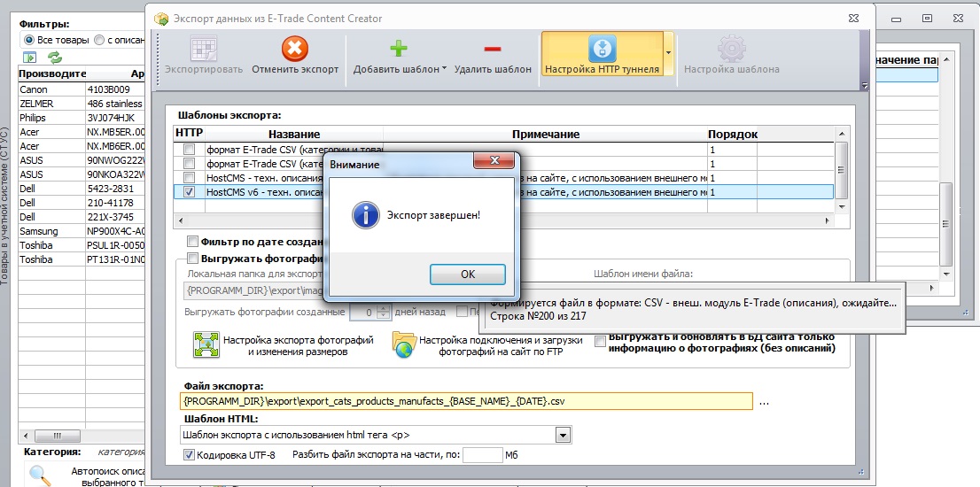The image size is (980, 487).
Task: Click the Файл экспорта path field
Action: point(466,401)
